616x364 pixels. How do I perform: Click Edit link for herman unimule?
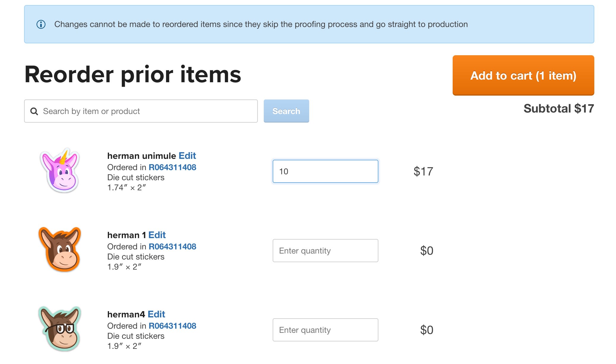click(187, 156)
